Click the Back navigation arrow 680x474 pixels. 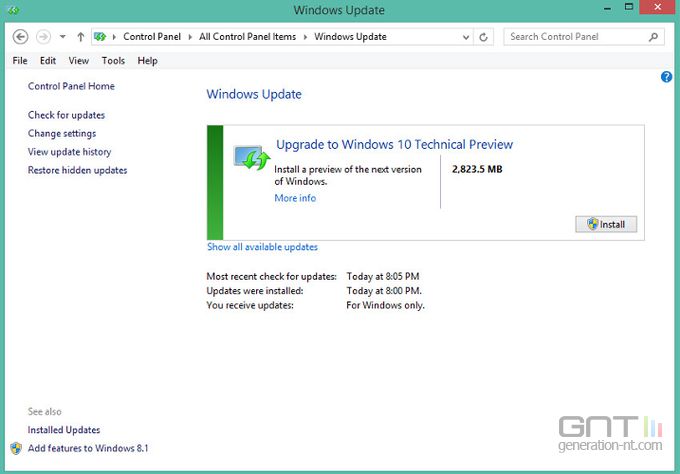(20, 37)
